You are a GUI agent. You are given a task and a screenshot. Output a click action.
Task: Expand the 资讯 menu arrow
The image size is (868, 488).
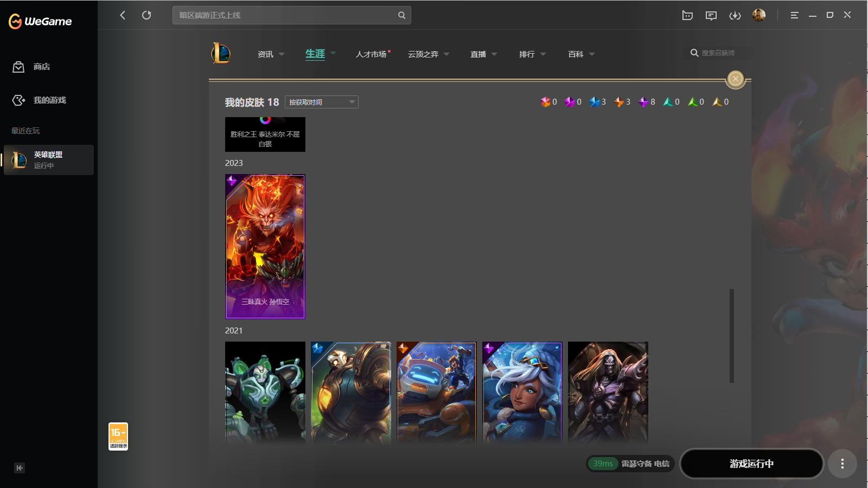[282, 54]
